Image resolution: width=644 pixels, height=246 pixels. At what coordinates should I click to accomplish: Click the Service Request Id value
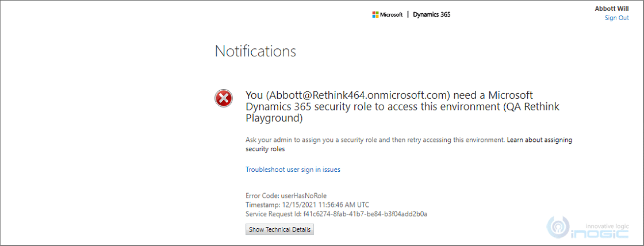point(365,214)
